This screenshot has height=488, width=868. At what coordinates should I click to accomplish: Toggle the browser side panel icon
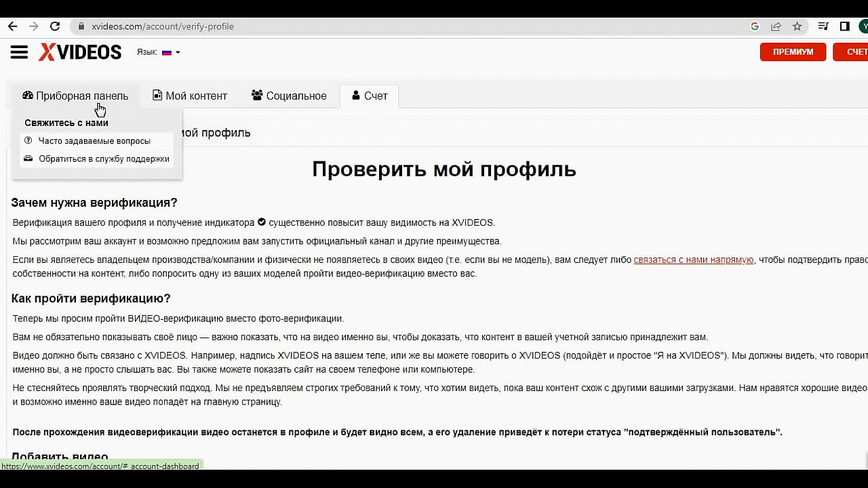click(x=845, y=26)
